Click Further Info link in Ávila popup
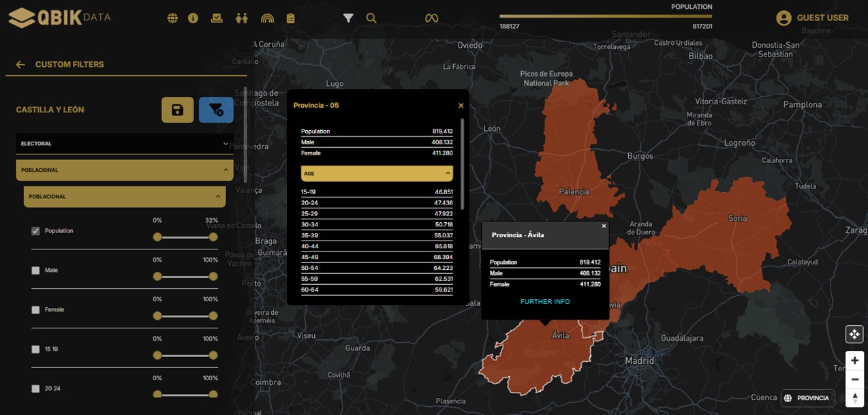This screenshot has width=868, height=415. [545, 302]
